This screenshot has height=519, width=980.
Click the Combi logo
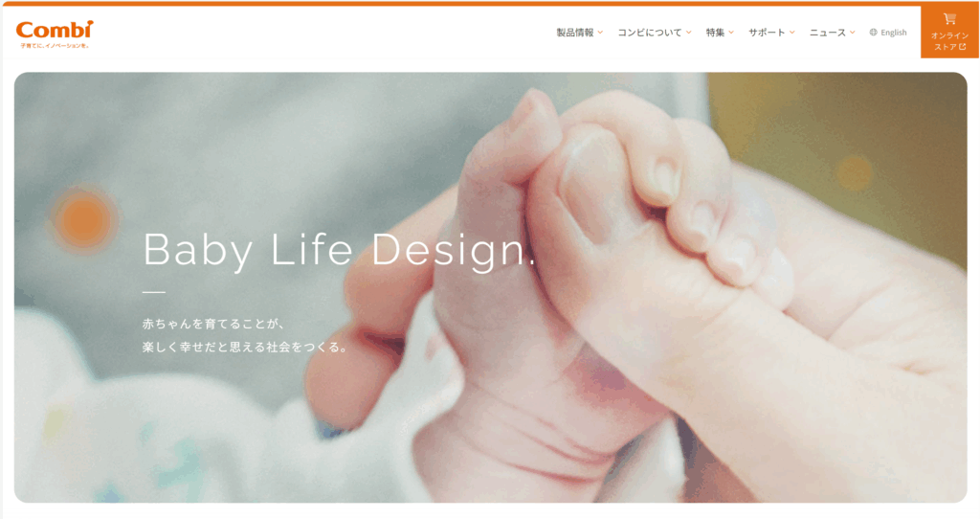coord(55,34)
